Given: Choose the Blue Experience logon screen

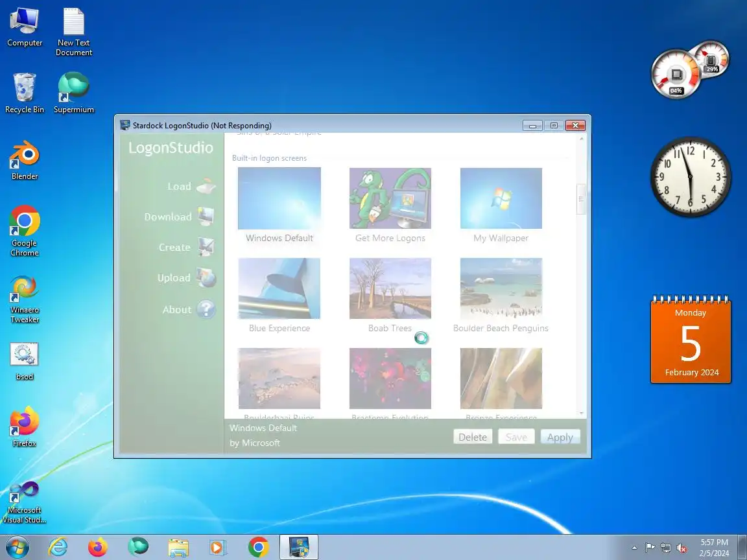Looking at the screenshot, I should (x=279, y=288).
